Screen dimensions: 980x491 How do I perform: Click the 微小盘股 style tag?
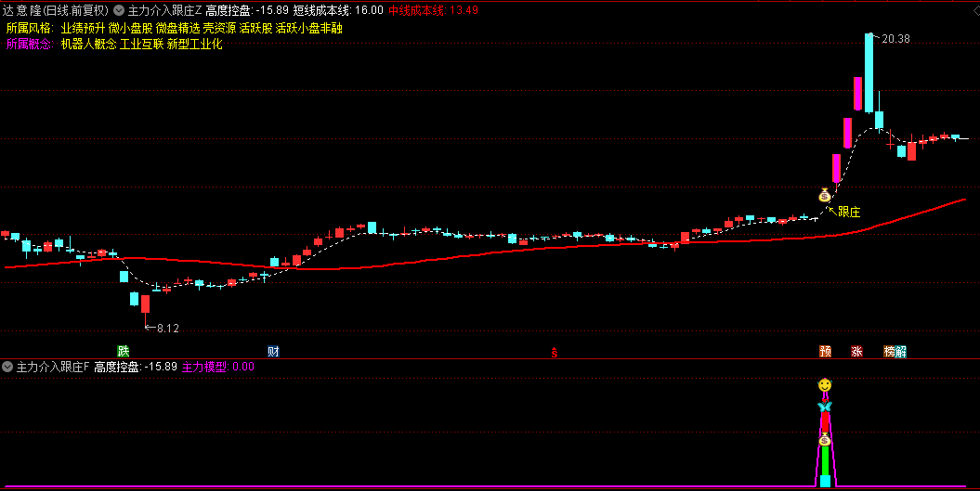tap(130, 28)
